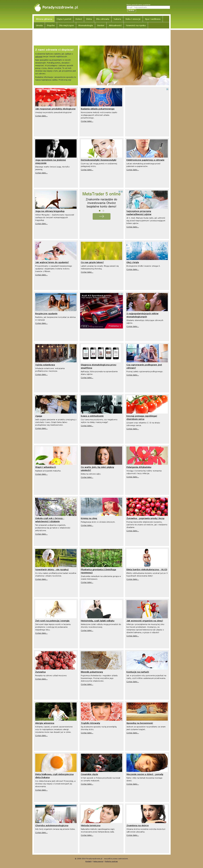Open the Spa i wellness menu tab
The image size is (203, 868).
click(x=153, y=19)
